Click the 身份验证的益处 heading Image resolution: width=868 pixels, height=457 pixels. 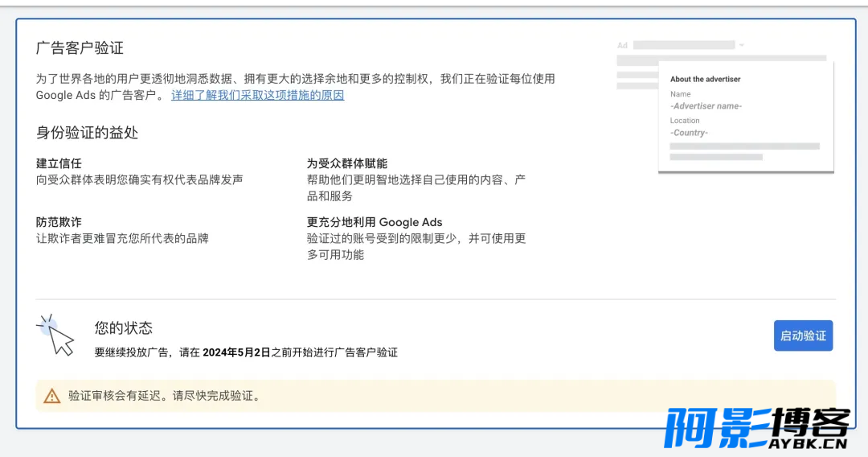87,133
